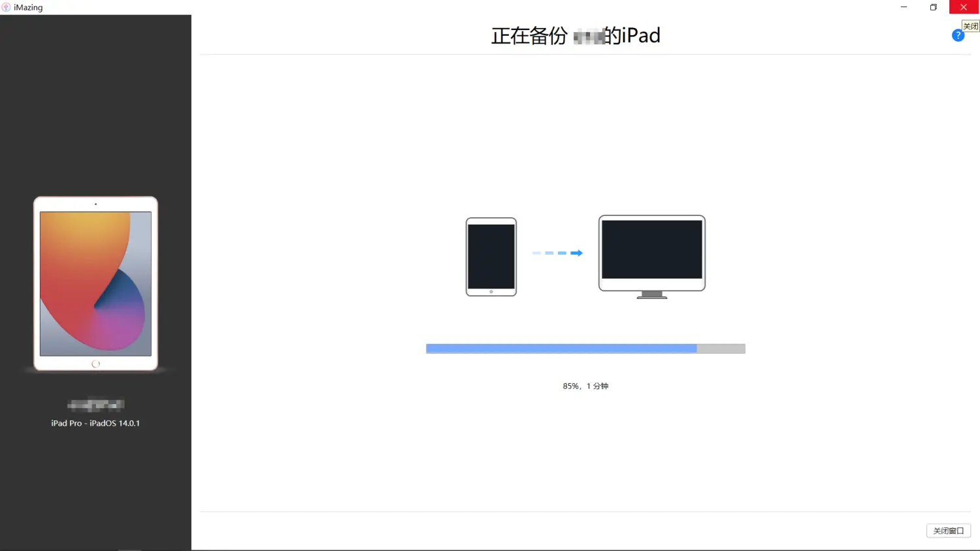Minimize the iMazing window
Screen dimensions: 980x551
click(904, 7)
